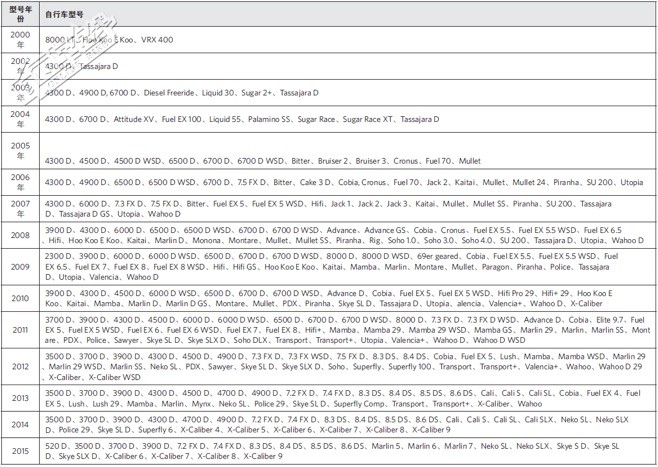Click the models cell listing 'Diesel Freeride'

[x=348, y=93]
